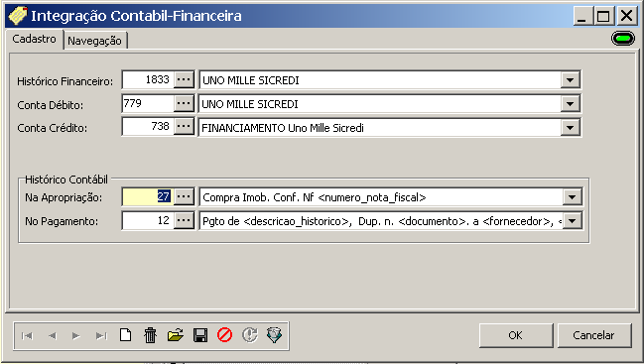This screenshot has height=364, width=644.
Task: Expand the No Pagamento dropdown
Action: coord(573,221)
